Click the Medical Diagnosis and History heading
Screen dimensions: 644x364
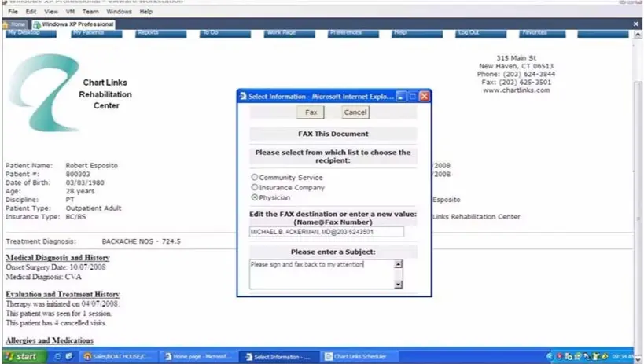(57, 258)
